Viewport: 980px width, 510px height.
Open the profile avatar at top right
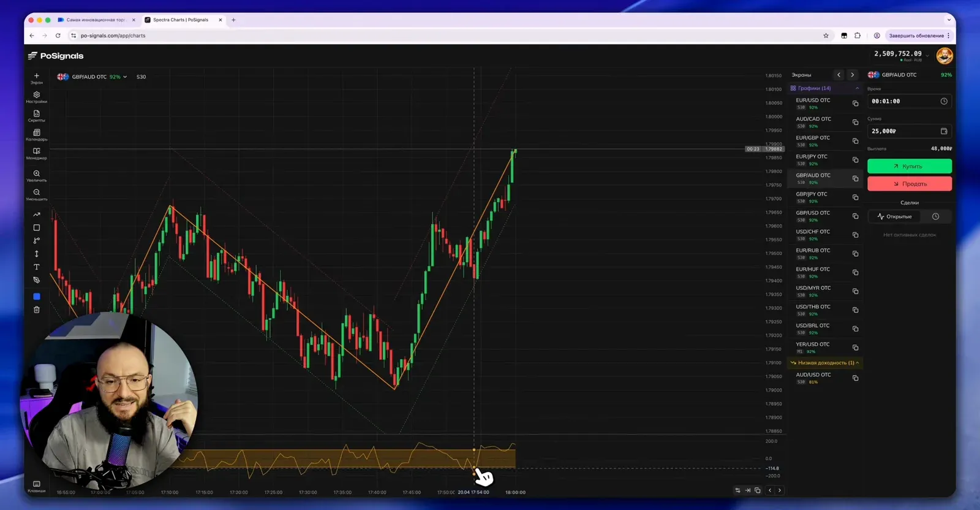click(944, 56)
